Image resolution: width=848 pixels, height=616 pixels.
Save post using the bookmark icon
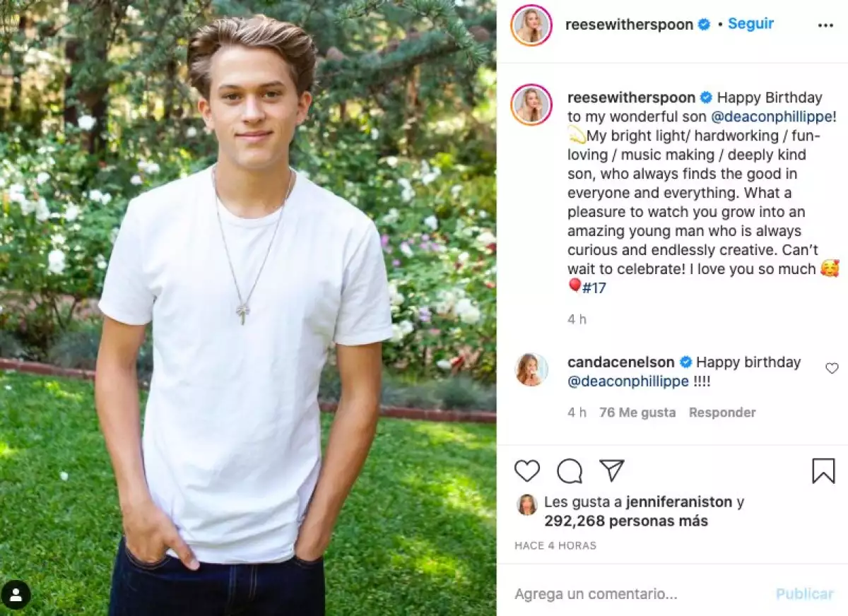tap(823, 470)
